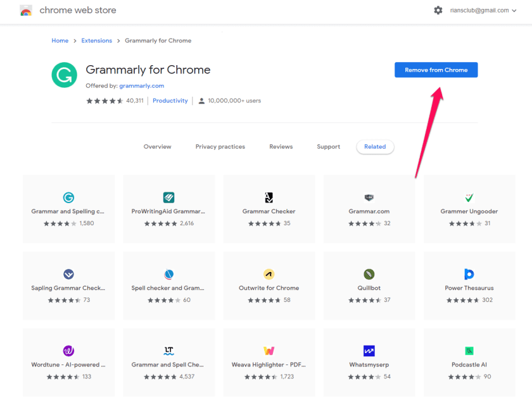Click the Quillbot card title
Screen dimensions: 532x405
(x=369, y=288)
